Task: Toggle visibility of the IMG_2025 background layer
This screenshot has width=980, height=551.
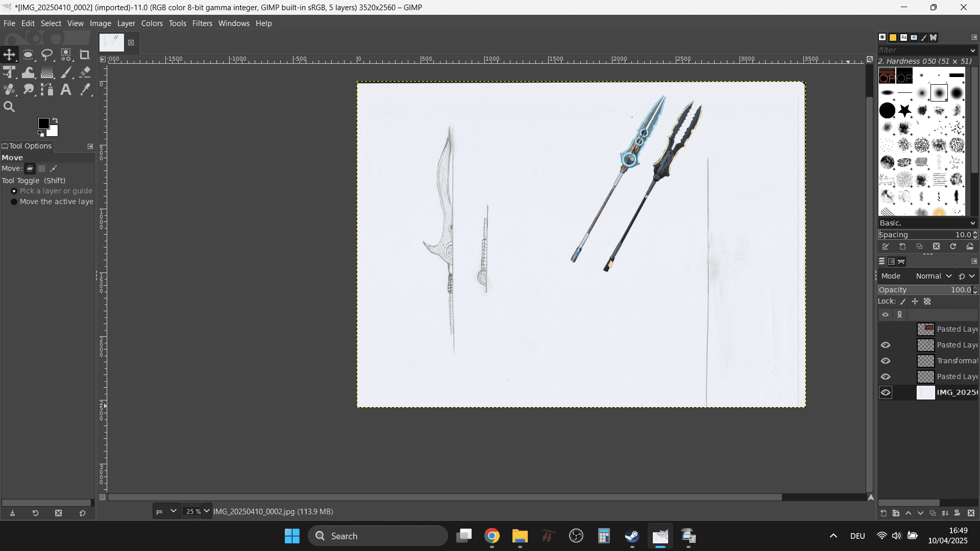Action: [x=886, y=392]
